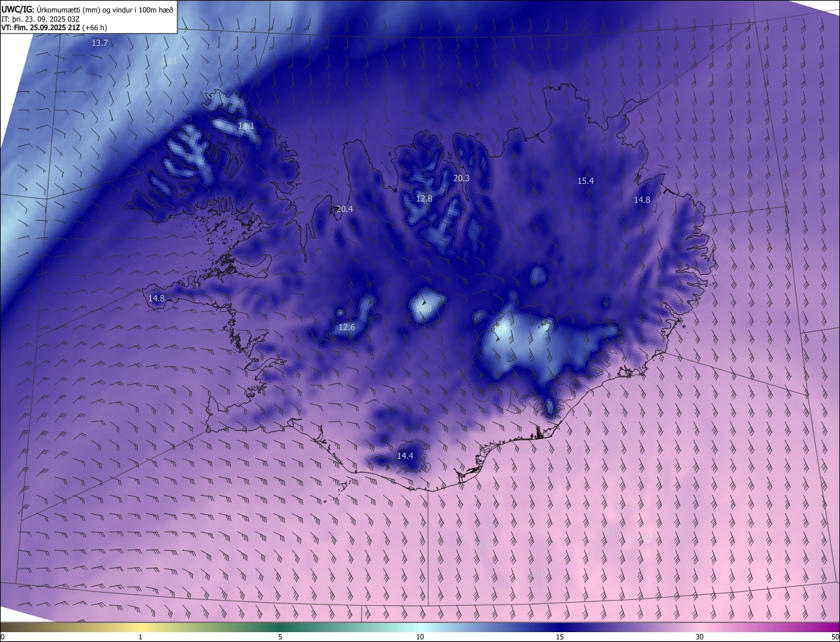Click the 20.4 value on the map
Screen dimensions: 840x642
click(345, 209)
